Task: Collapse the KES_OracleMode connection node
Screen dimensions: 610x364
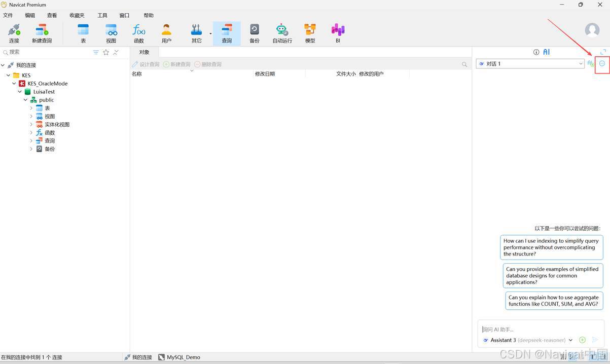Action: point(14,83)
